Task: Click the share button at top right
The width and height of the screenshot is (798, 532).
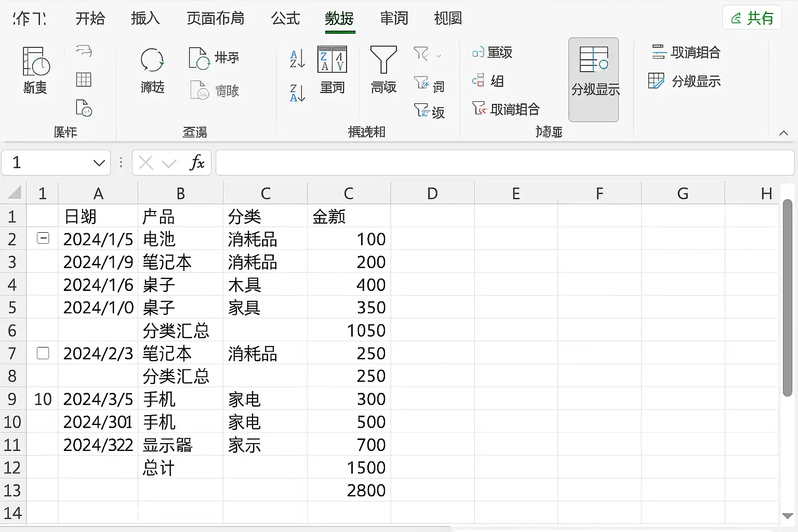Action: point(752,18)
